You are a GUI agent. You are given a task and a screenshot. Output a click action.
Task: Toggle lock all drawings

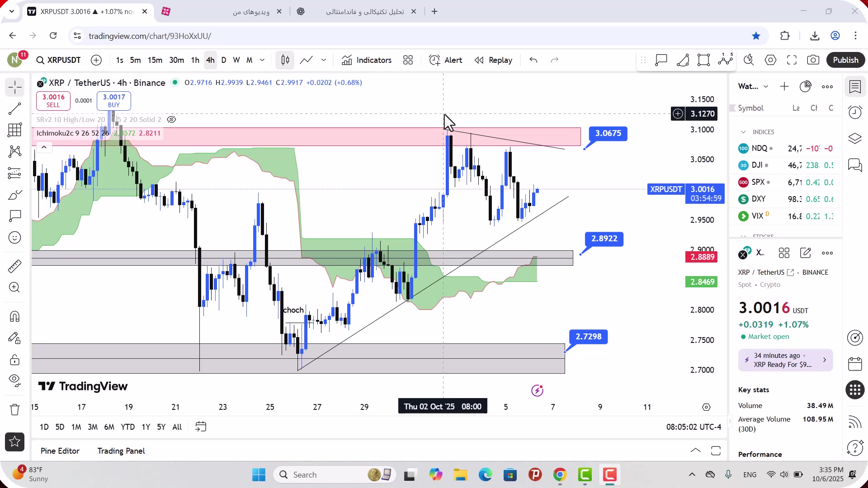[15, 360]
